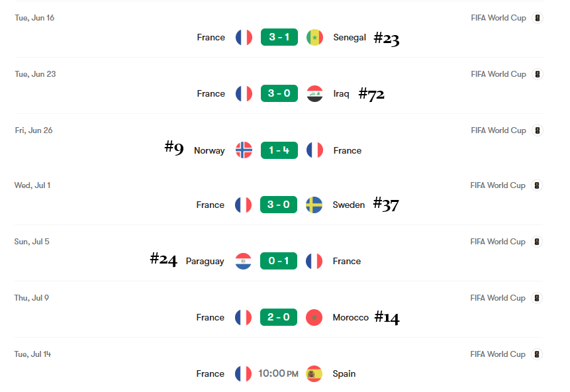Click FIFA World Cup label for Jun 26 match
The width and height of the screenshot is (570, 392).
[x=499, y=130]
